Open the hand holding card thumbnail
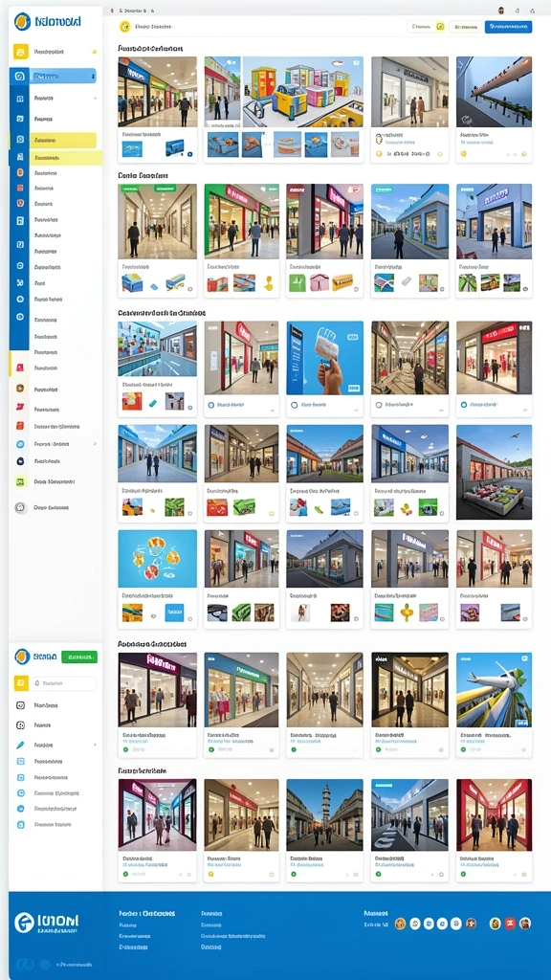Viewport: 551px width, 980px height. 325,358
